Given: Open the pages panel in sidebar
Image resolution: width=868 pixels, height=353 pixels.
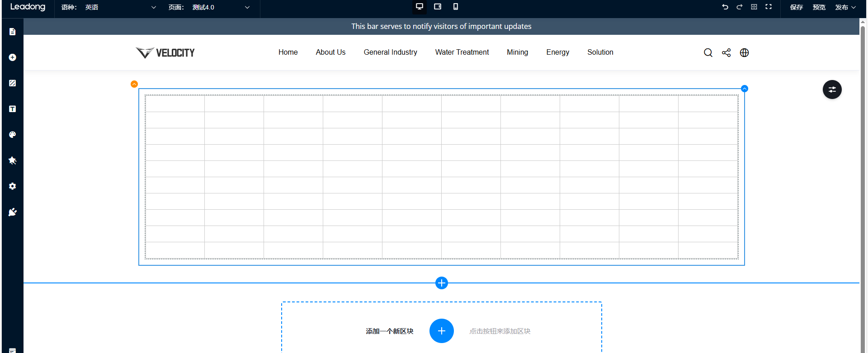Looking at the screenshot, I should (x=13, y=32).
